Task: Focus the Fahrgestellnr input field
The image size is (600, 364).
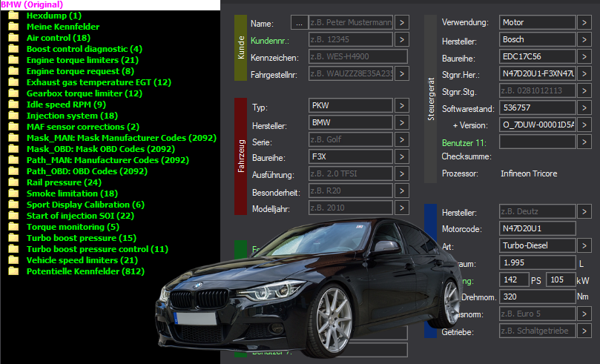Action: (x=351, y=74)
